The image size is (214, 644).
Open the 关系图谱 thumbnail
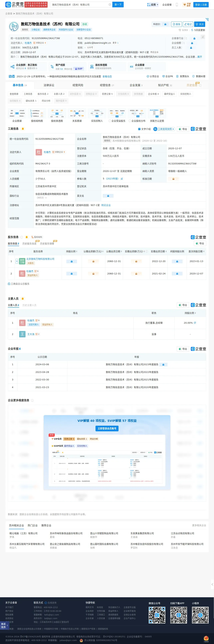click(x=77, y=116)
